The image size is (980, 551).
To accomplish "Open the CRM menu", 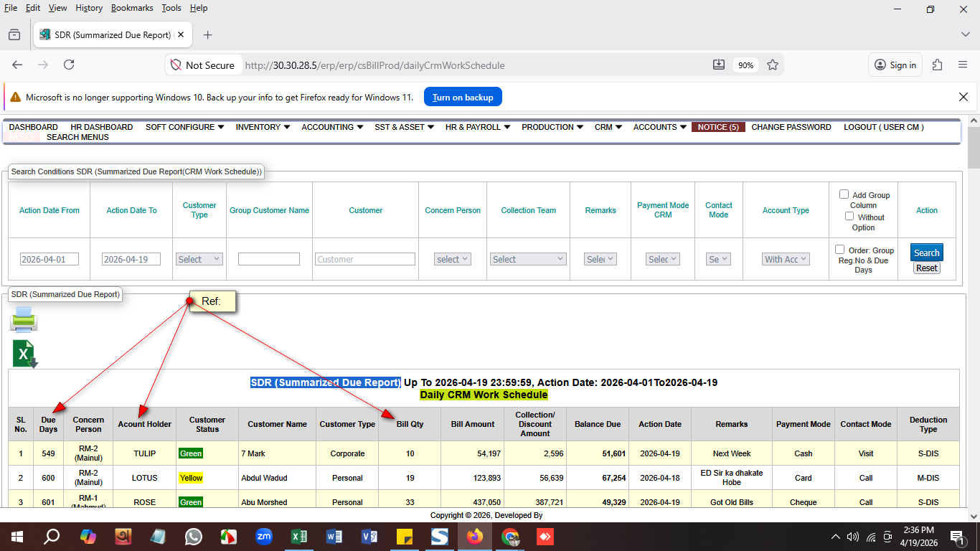I will point(608,127).
